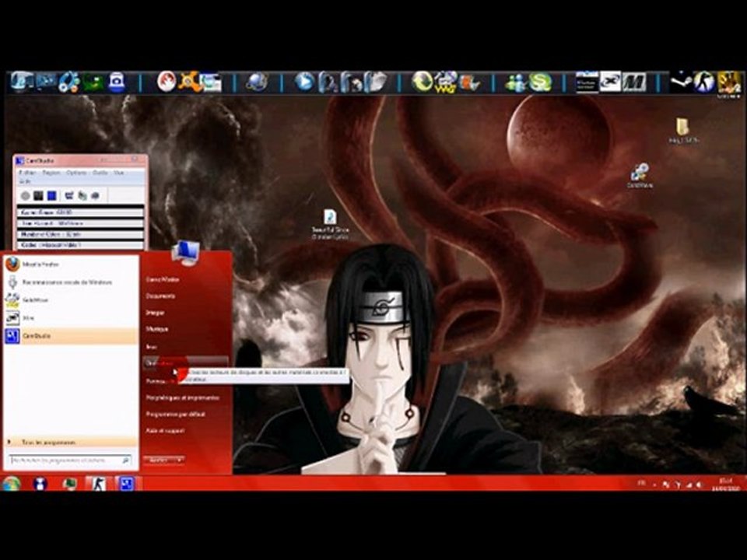Click the highlighted Ordinateur entry in Start menu

pyautogui.click(x=186, y=363)
